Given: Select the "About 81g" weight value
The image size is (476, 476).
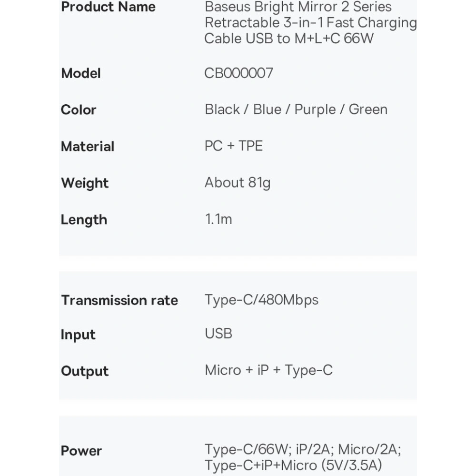Looking at the screenshot, I should pos(238,182).
